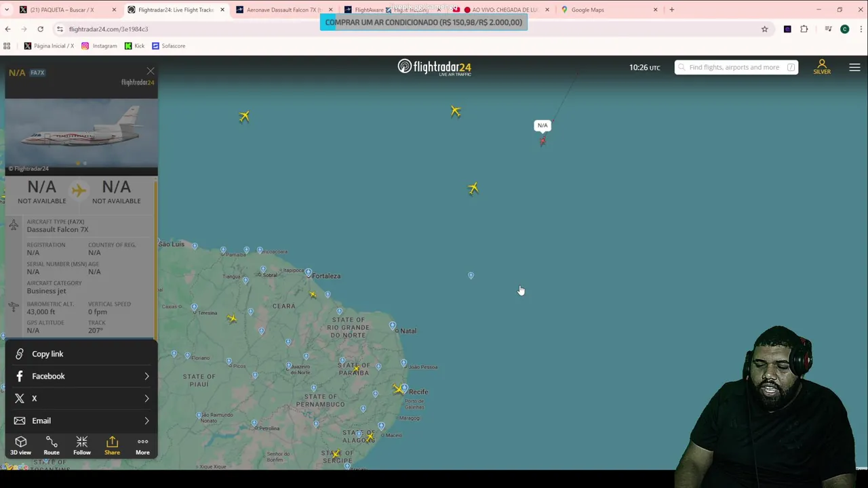868x488 pixels.
Task: Select the plane near Teresina
Action: (x=232, y=318)
